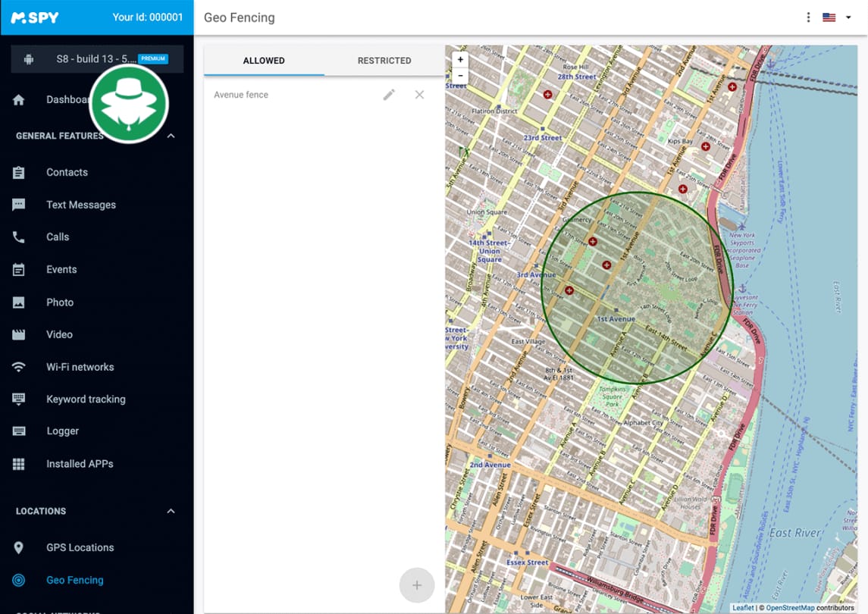The height and width of the screenshot is (614, 868).
Task: View Installed APPs on the device
Action: tap(80, 463)
